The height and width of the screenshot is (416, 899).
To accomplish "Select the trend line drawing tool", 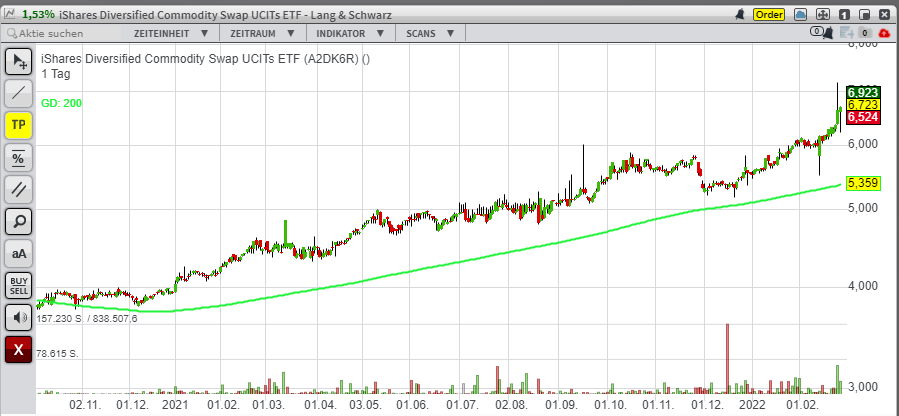I will tap(18, 93).
